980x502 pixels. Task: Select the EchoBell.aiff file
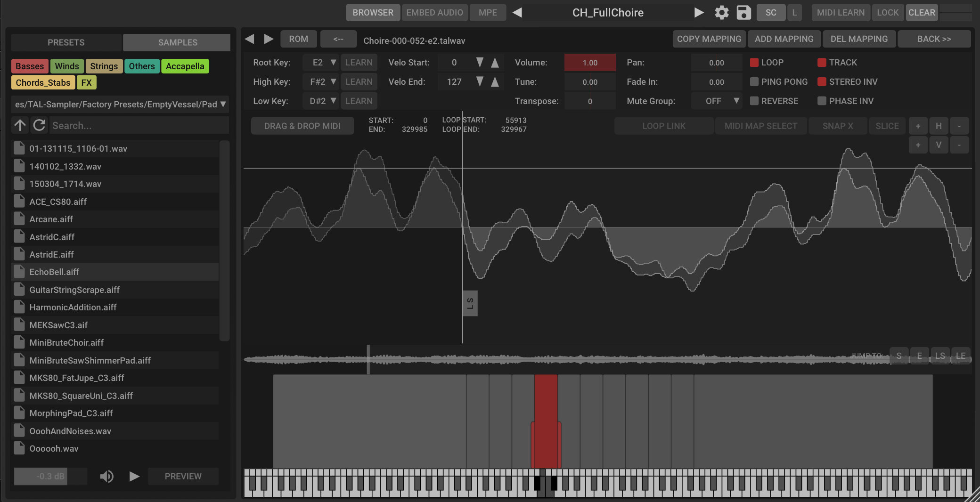click(x=54, y=272)
